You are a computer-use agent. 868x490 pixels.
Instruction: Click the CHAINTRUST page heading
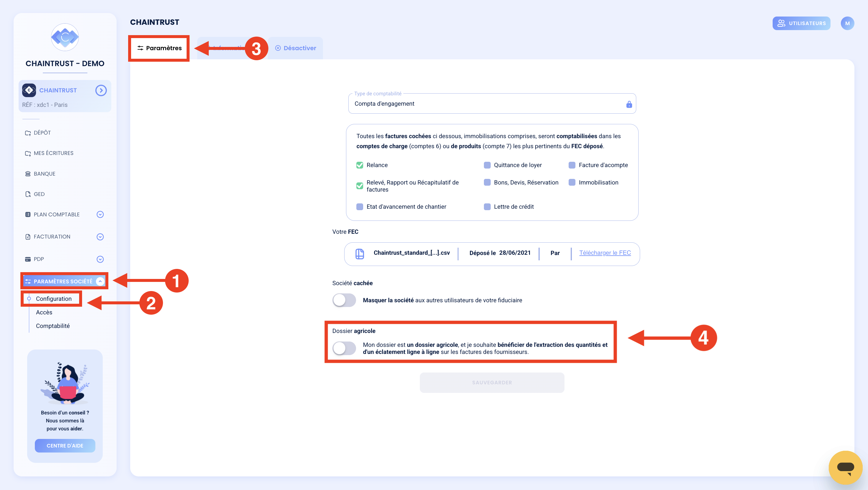[155, 22]
